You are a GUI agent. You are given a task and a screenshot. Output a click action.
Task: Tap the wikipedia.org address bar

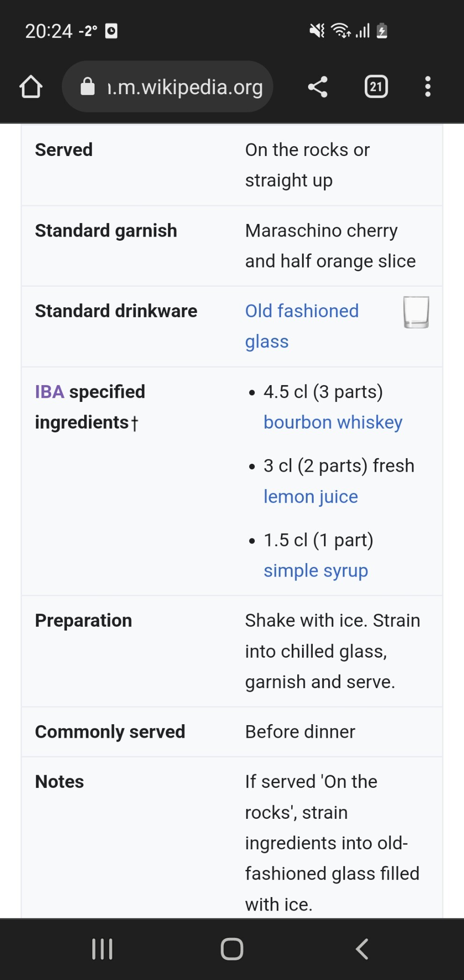pos(185,87)
